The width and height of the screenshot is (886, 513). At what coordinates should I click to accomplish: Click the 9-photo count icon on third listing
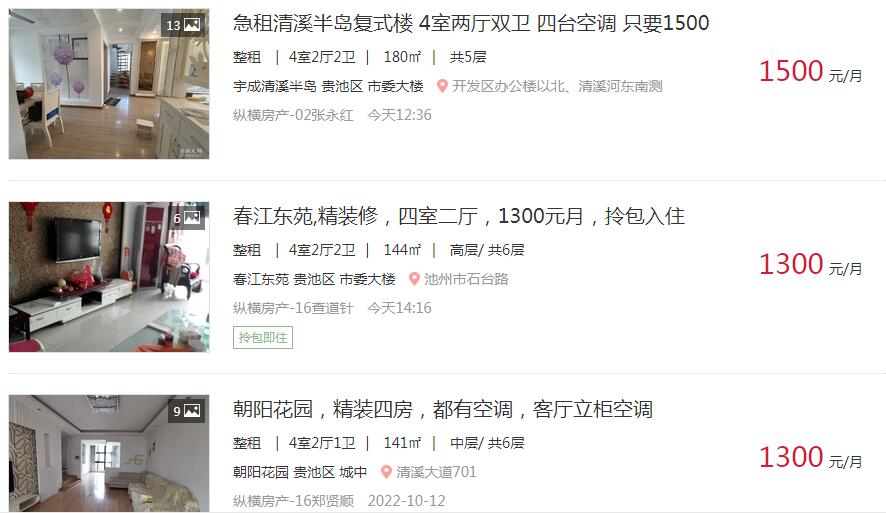pos(186,411)
